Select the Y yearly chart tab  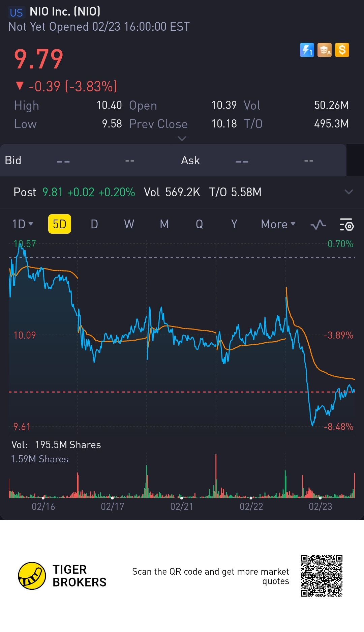234,224
